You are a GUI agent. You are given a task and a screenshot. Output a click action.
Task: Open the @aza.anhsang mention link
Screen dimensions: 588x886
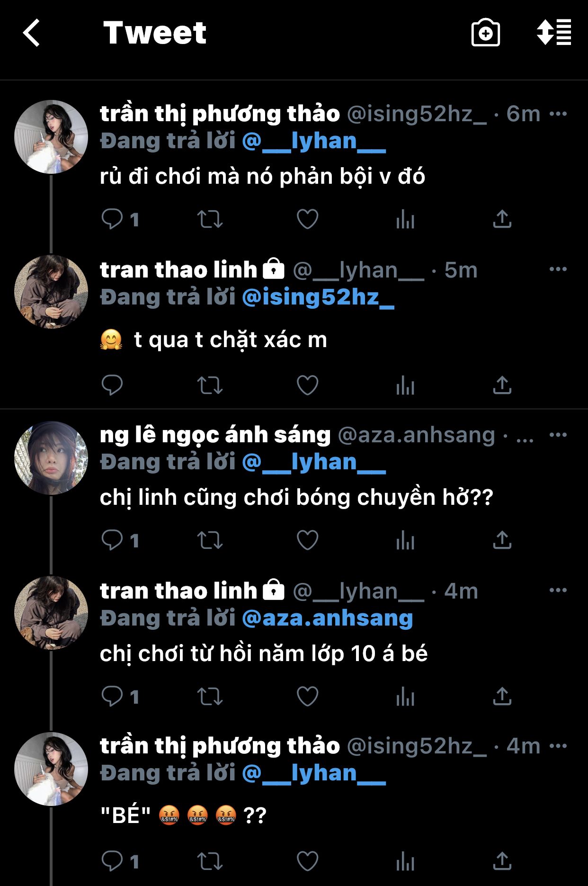pos(327,618)
